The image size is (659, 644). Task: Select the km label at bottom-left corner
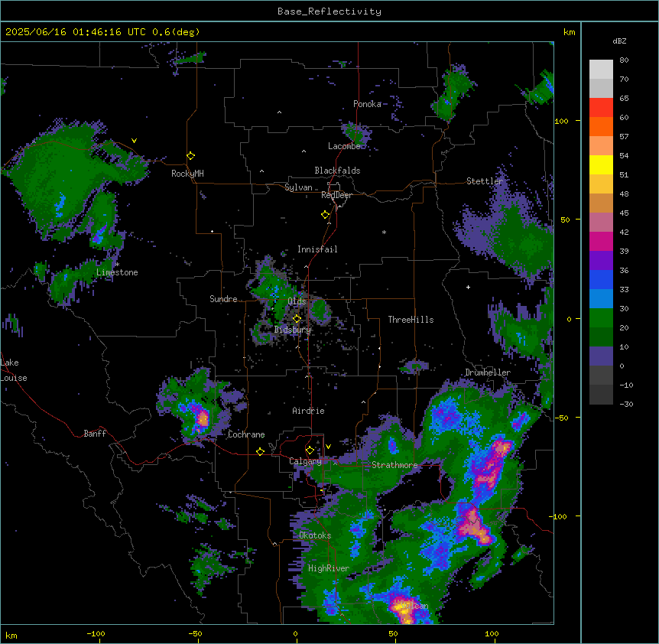[11, 635]
